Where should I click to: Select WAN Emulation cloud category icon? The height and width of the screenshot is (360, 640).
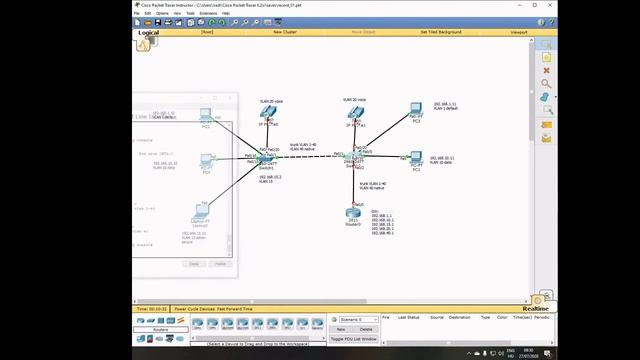coord(160,338)
